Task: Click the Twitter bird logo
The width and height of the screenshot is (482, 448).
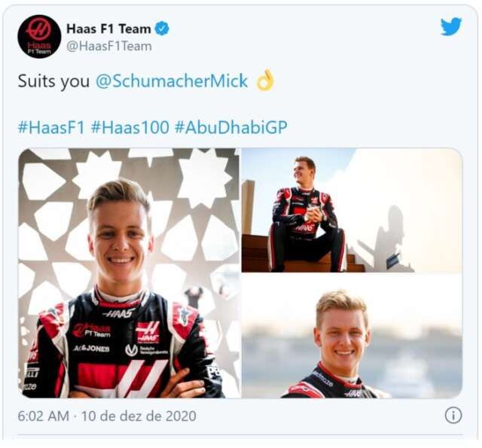Action: [x=450, y=26]
